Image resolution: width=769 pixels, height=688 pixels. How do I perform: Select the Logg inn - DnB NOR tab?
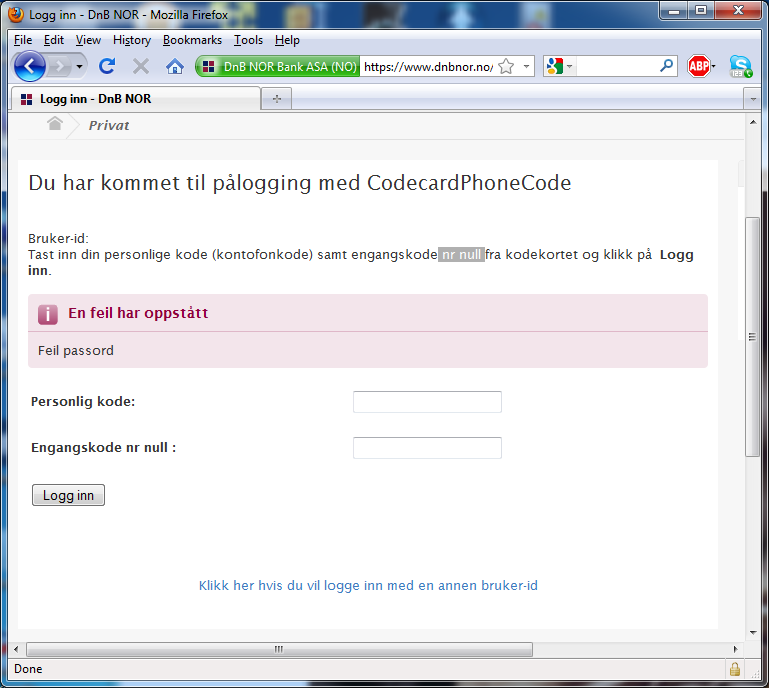[x=135, y=99]
